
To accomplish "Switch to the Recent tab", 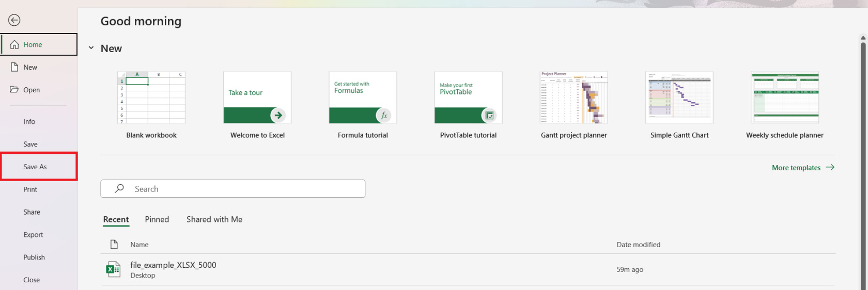I will pos(116,219).
